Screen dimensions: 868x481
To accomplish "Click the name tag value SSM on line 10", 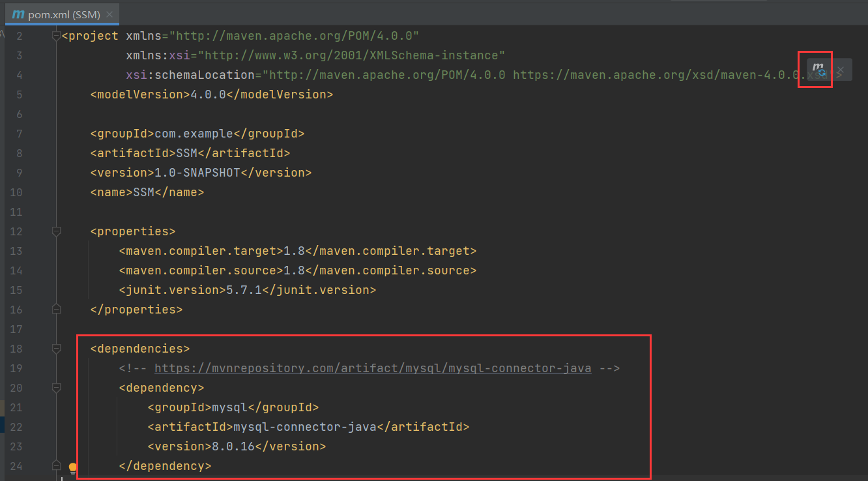I will click(x=143, y=192).
